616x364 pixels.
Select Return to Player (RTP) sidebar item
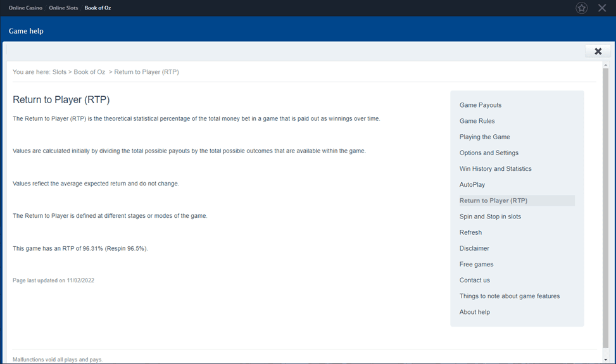point(493,201)
